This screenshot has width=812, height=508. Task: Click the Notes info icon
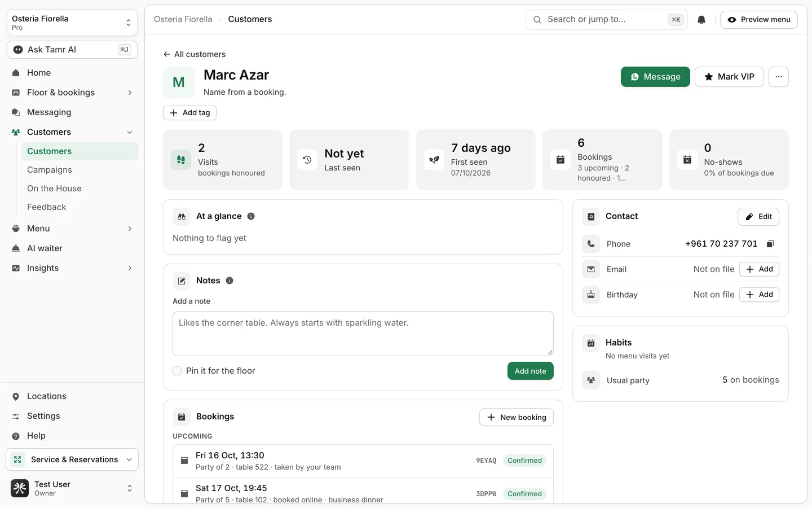pyautogui.click(x=230, y=281)
